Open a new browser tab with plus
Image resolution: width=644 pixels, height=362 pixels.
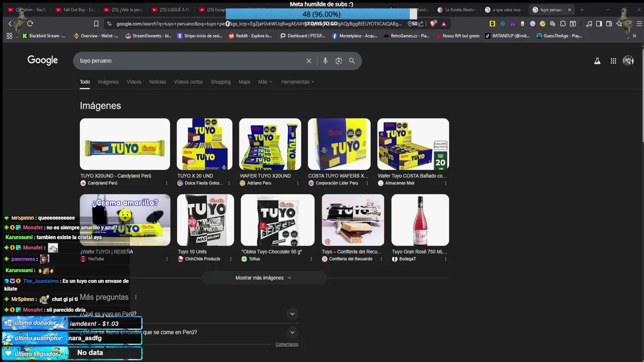click(582, 10)
